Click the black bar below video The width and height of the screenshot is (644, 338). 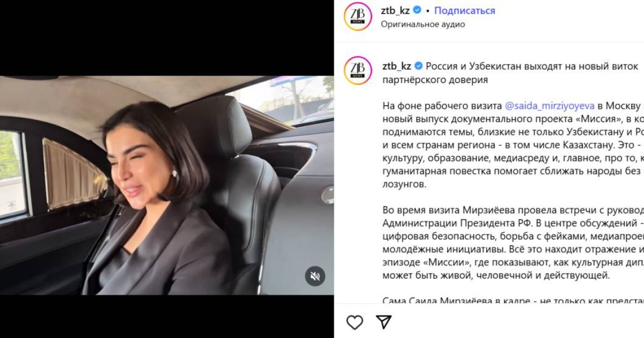(167, 317)
